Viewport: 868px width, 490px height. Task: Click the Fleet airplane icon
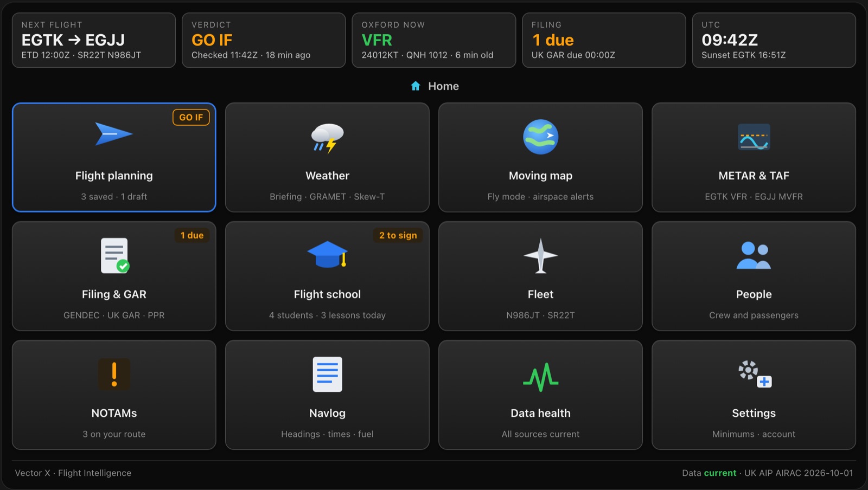pos(540,255)
